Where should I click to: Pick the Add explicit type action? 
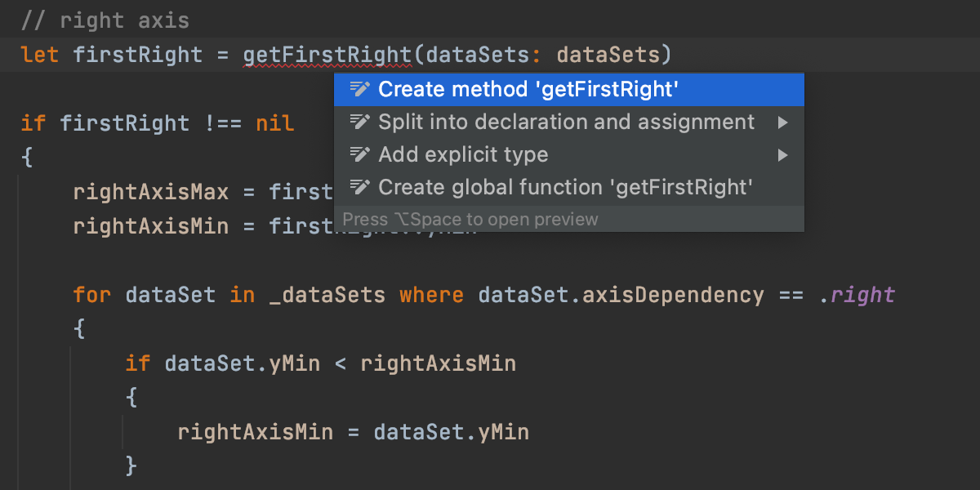[x=463, y=154]
